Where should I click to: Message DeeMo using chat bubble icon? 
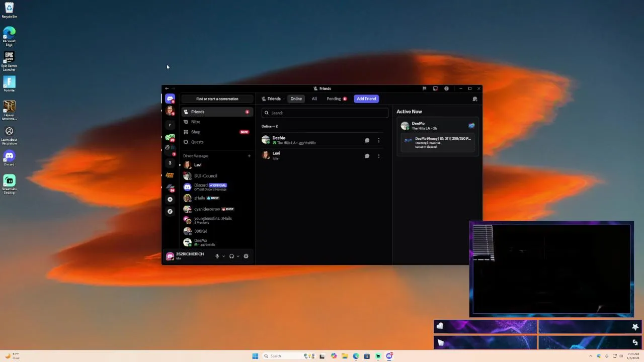[367, 140]
